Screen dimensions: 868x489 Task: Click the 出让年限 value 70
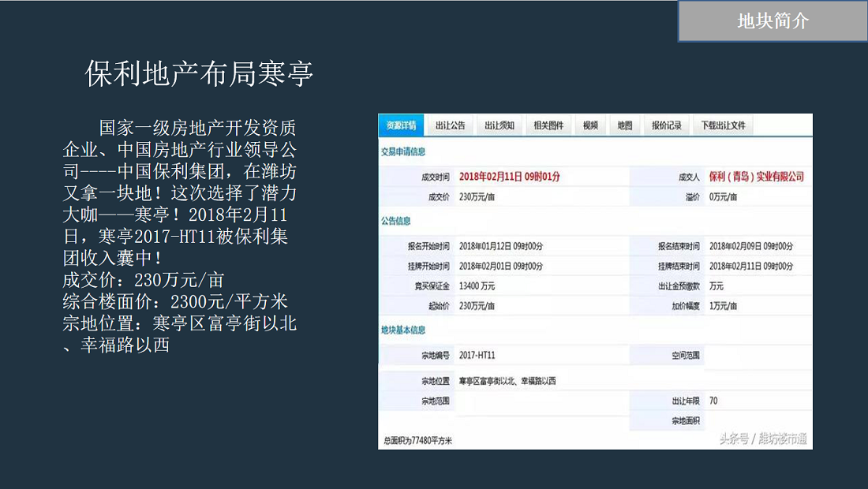point(713,401)
